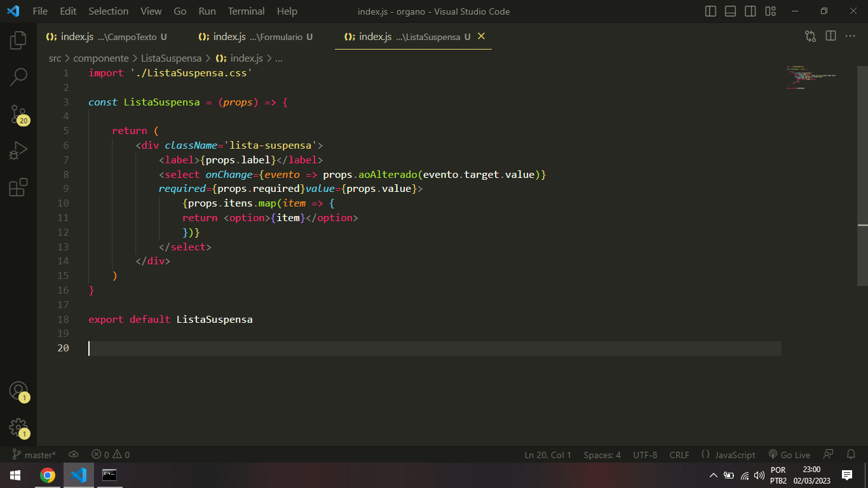Open the Run and Debug view
This screenshot has height=488, width=868.
point(18,151)
